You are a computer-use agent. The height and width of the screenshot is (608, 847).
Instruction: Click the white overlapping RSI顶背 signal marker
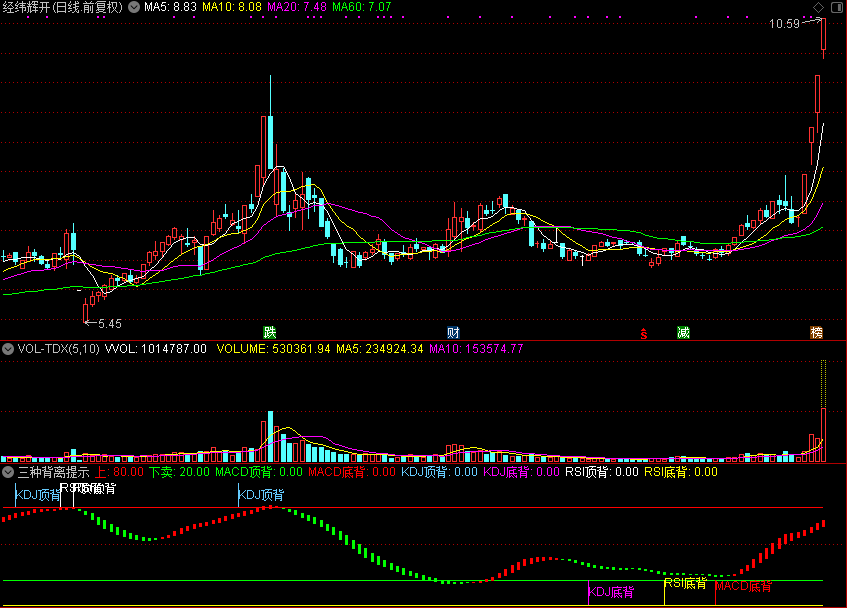tap(88, 488)
